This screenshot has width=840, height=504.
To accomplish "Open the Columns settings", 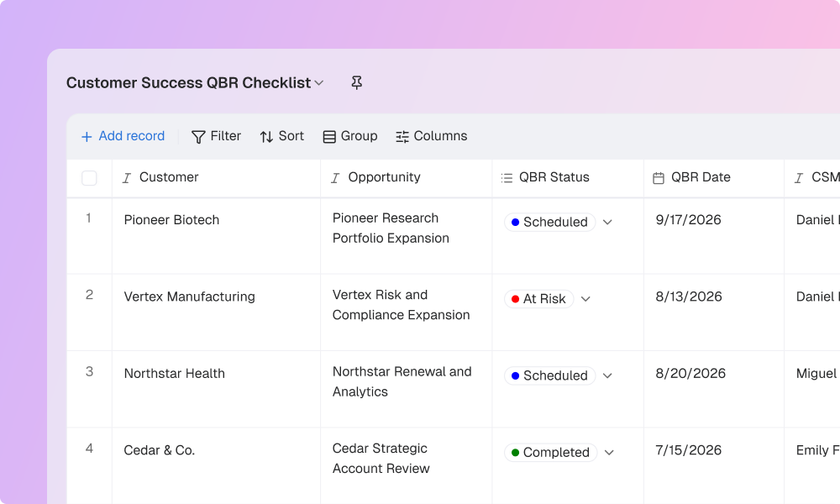I will click(x=431, y=136).
